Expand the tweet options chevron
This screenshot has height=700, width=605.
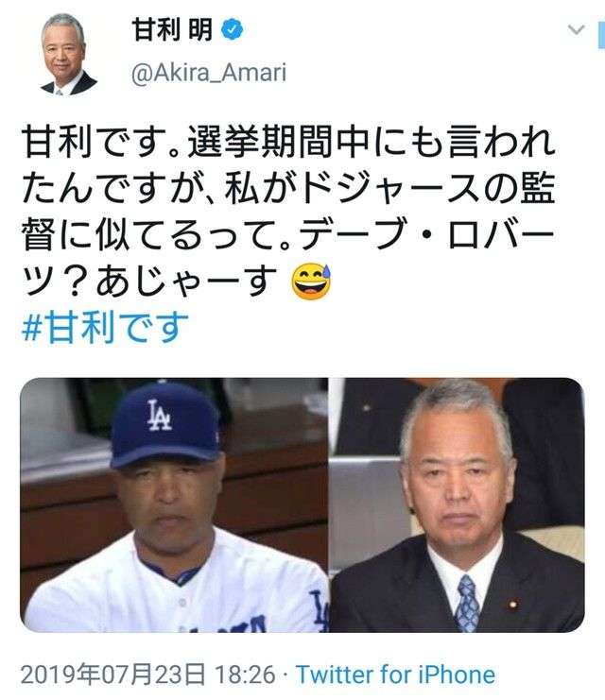point(576,29)
